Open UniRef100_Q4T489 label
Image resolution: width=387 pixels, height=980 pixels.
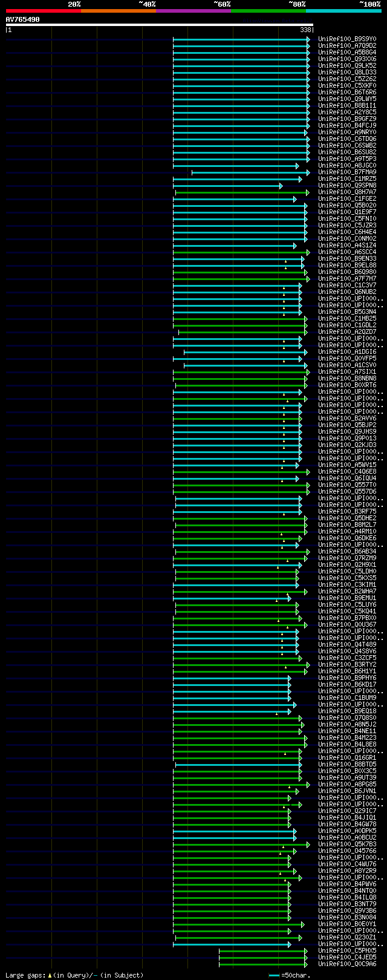[347, 645]
